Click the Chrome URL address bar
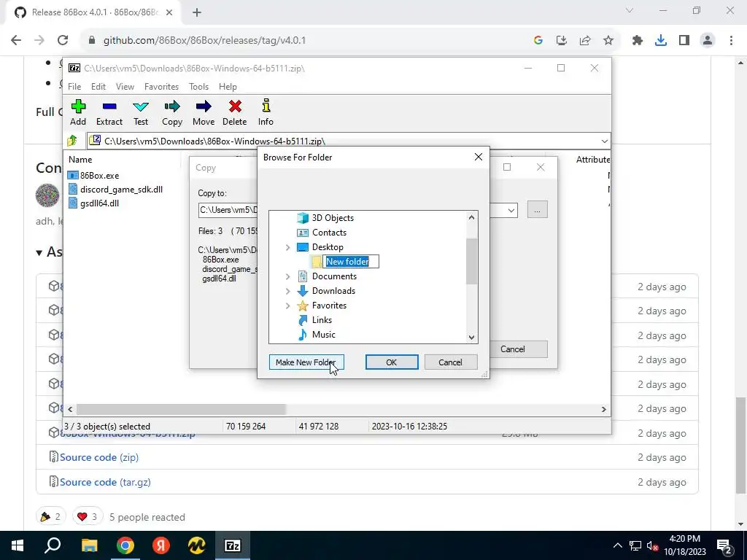Viewport: 747px width, 560px height. coord(305,41)
